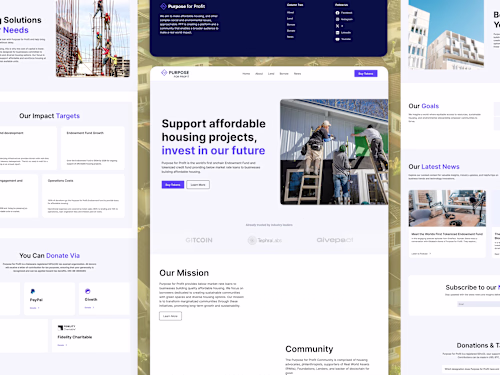Viewport: 500px width, 375px height.
Task: Open the footer Lend link
Action: click(290, 19)
